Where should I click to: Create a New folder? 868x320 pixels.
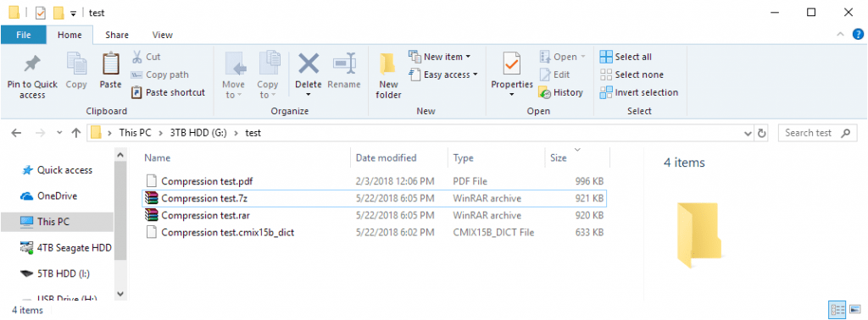pos(388,75)
